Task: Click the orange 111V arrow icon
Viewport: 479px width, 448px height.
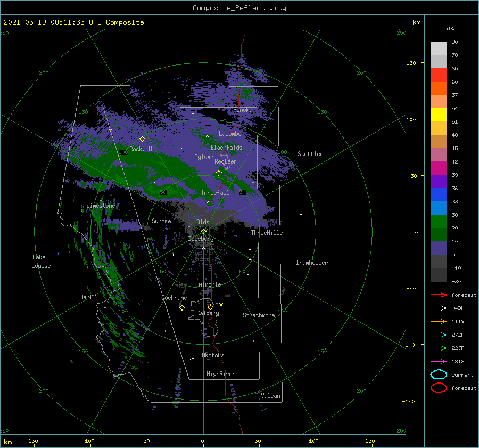Action: [439, 321]
